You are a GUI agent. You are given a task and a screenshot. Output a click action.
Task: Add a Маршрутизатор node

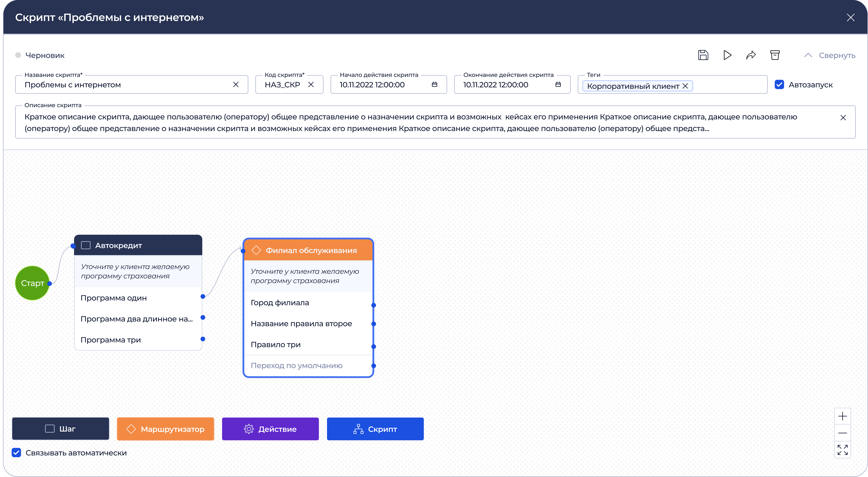click(x=165, y=429)
